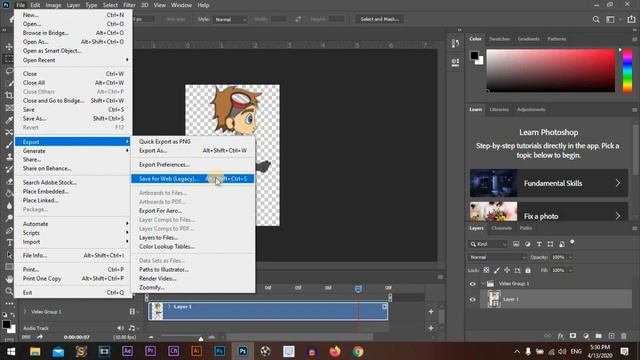
Task: Open the layer blend mode Normal dropdown
Action: (x=497, y=257)
